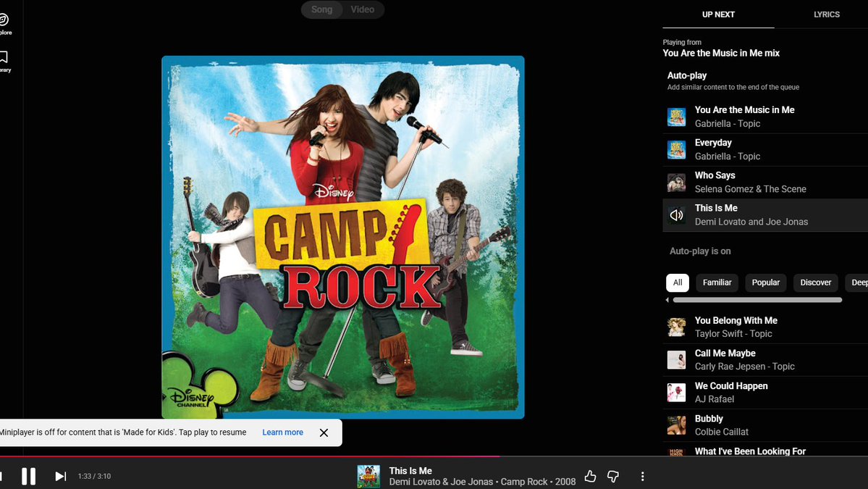Skip to the next track
Screen dimensions: 868x489
(60, 476)
